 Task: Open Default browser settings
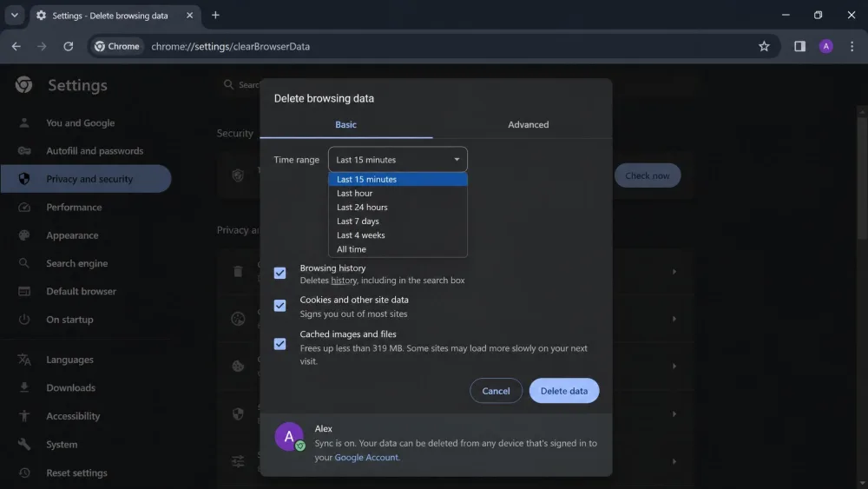(82, 291)
